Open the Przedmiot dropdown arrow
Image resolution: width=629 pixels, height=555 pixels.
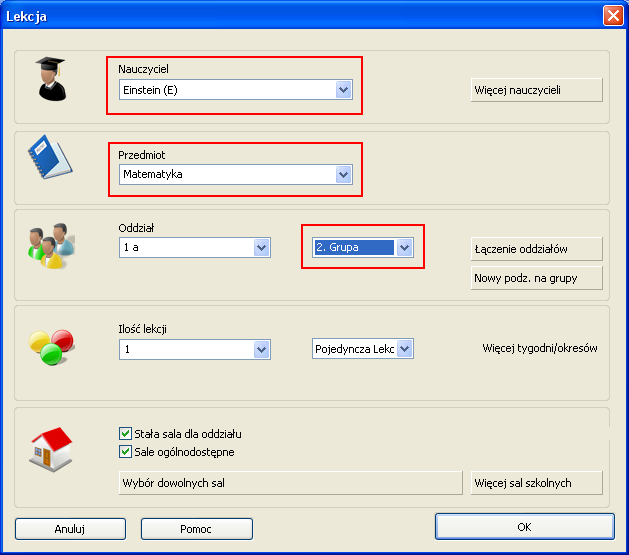(x=343, y=174)
